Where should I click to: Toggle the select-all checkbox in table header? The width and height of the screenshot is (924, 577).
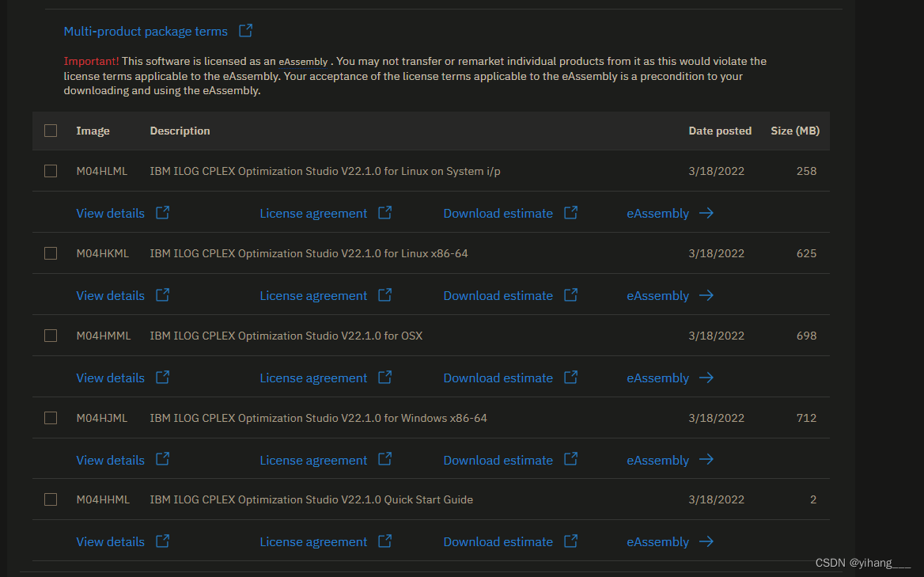click(51, 131)
